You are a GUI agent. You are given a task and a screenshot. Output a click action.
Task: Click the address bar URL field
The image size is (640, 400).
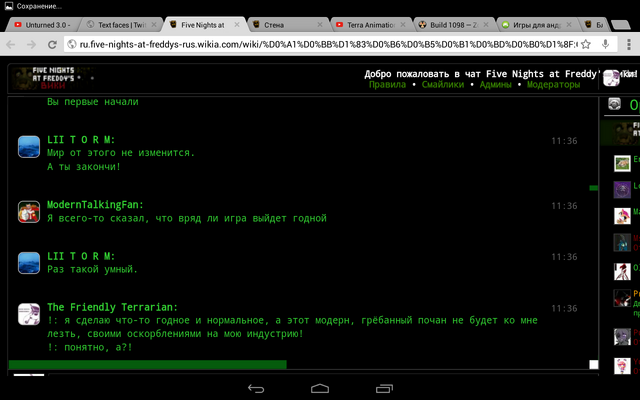click(329, 44)
